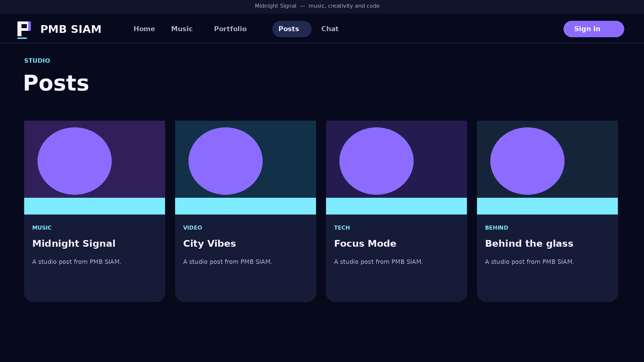Open the Behind the glass post thumbnail

coord(547,168)
